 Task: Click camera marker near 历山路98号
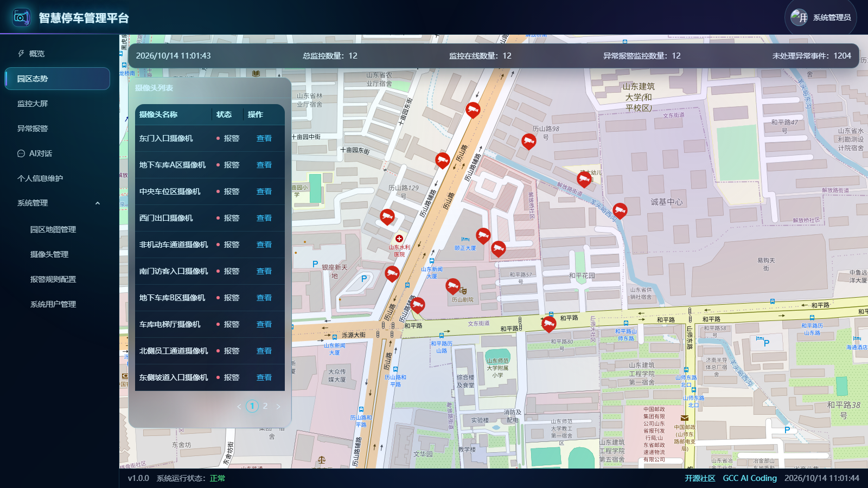[528, 142]
